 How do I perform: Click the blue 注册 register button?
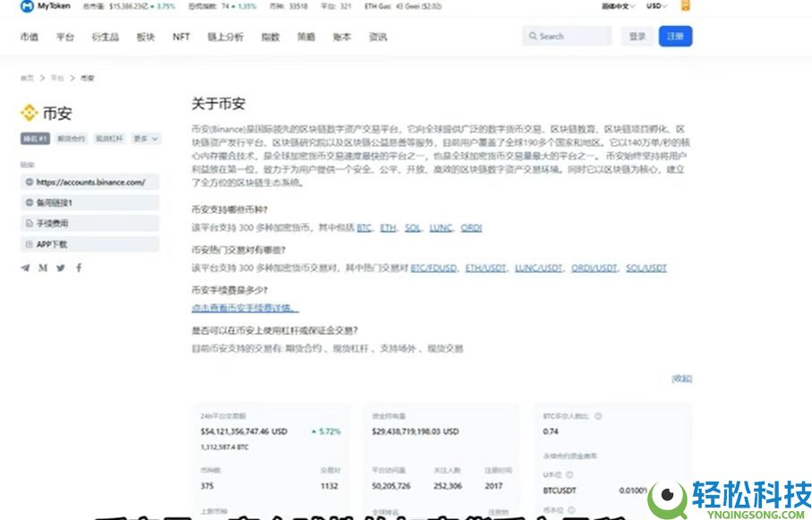click(x=675, y=37)
